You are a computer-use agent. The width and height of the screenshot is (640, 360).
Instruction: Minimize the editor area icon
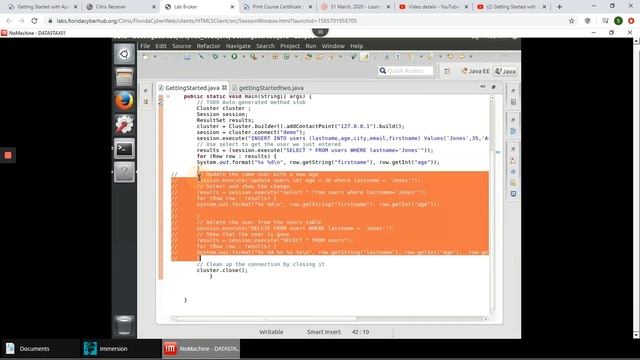click(x=483, y=87)
